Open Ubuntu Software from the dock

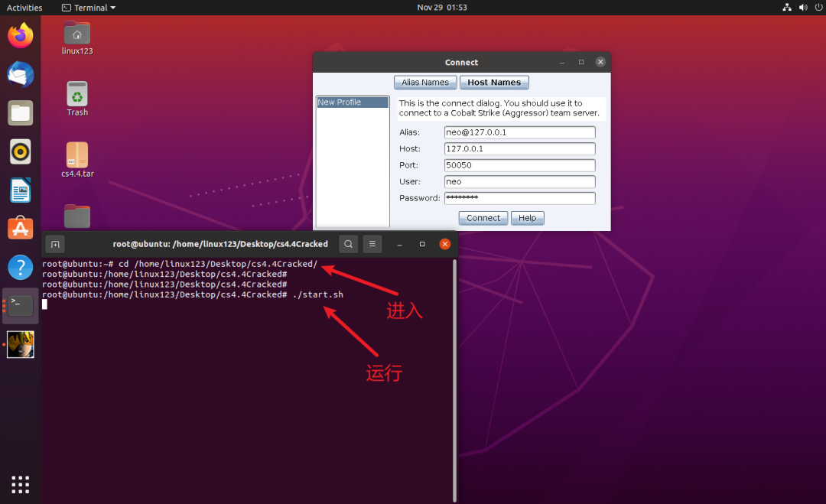coord(20,229)
